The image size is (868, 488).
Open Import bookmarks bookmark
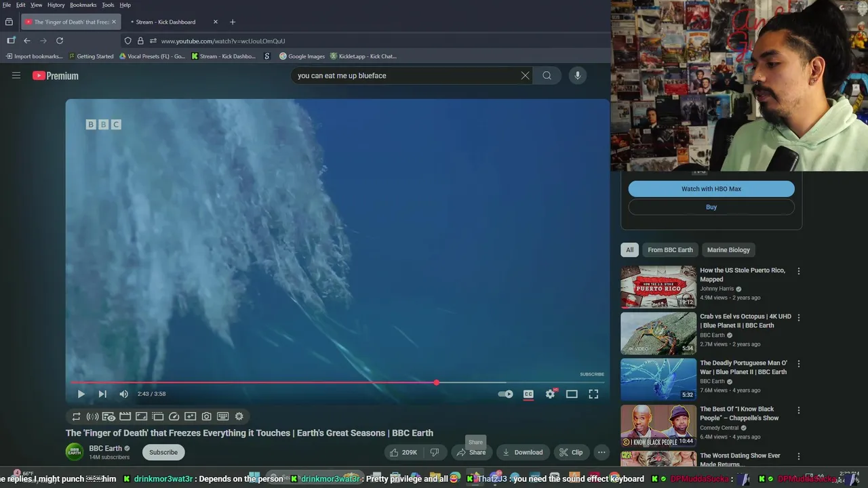(x=34, y=56)
